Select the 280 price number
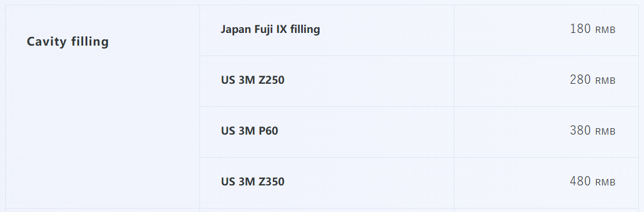 click(580, 80)
